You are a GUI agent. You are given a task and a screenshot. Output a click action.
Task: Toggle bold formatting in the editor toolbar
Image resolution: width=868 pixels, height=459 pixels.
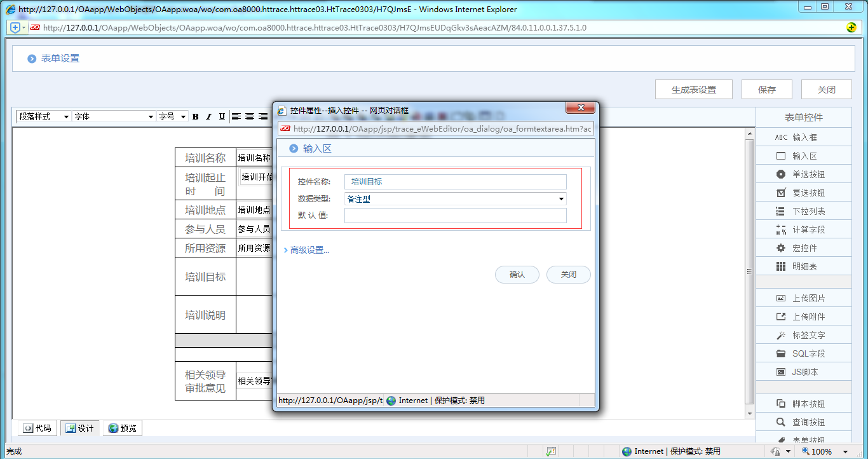pos(195,116)
